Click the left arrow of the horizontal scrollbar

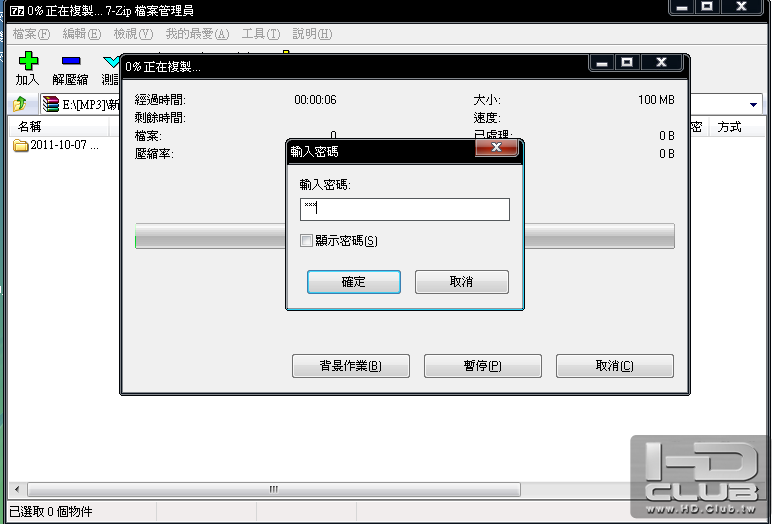point(17,489)
